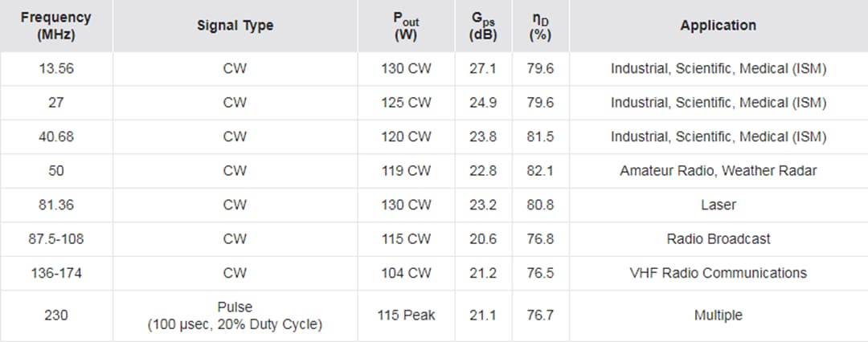868x342 pixels.
Task: Click the Amateur Radio, Weather Radar cell
Action: tap(718, 171)
